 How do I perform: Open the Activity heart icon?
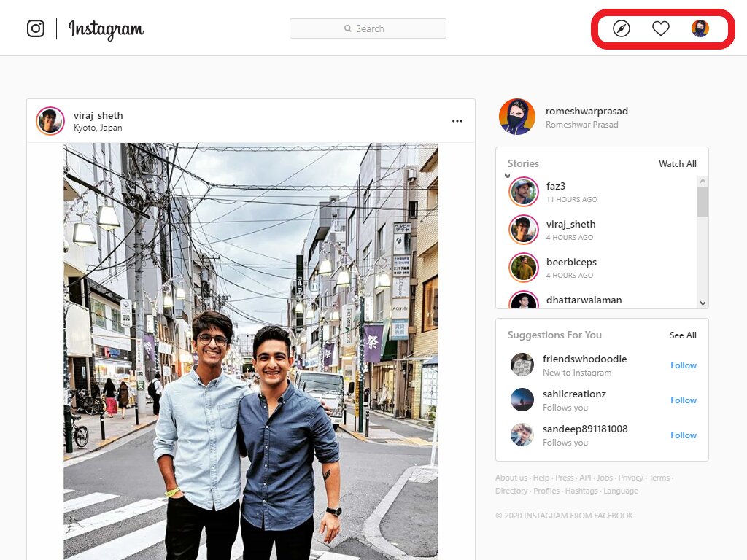tap(661, 28)
